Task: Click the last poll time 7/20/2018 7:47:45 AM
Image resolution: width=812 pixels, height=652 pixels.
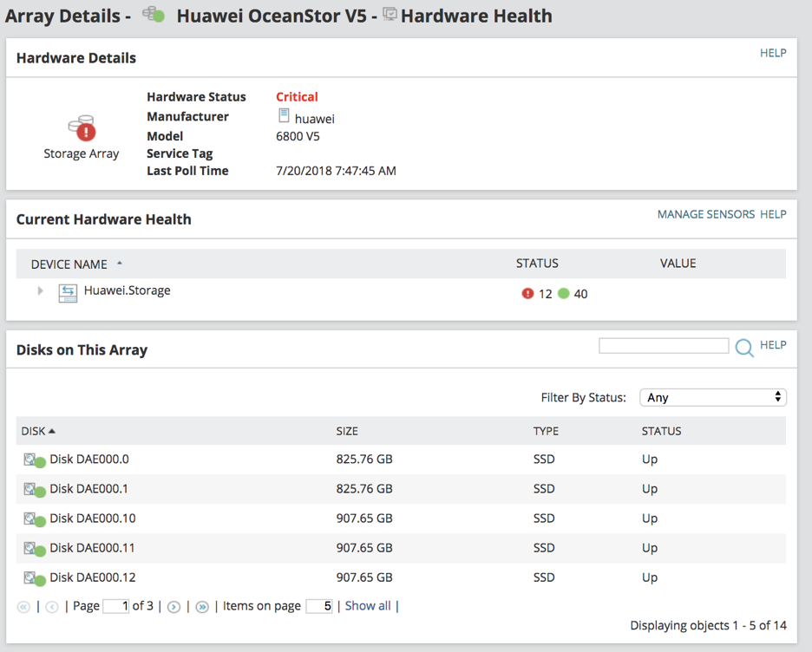Action: coord(336,171)
